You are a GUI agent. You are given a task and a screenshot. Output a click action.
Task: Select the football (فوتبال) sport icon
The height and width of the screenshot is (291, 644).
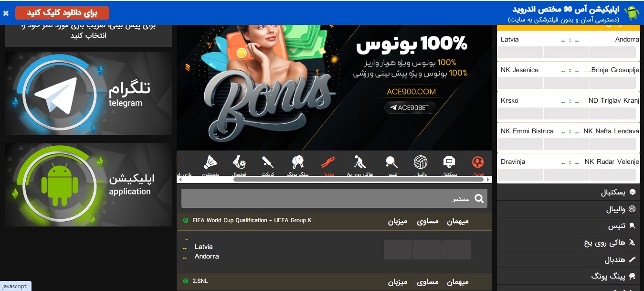point(477,162)
